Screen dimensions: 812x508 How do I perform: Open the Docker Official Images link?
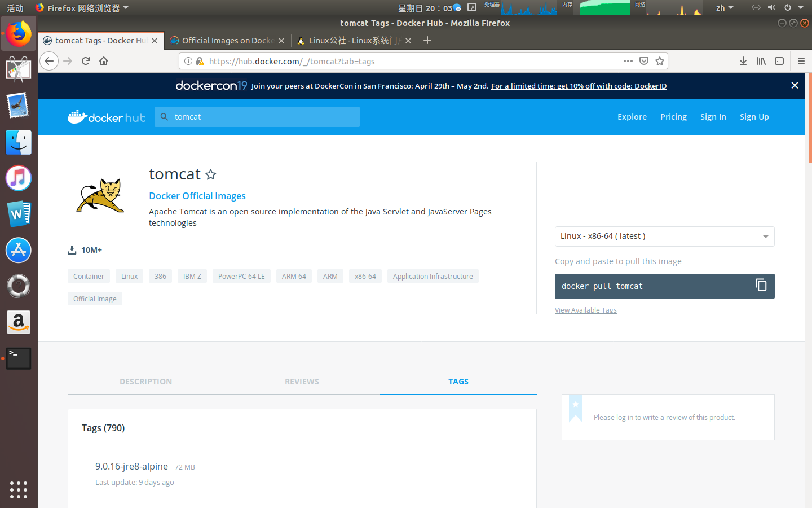[197, 196]
